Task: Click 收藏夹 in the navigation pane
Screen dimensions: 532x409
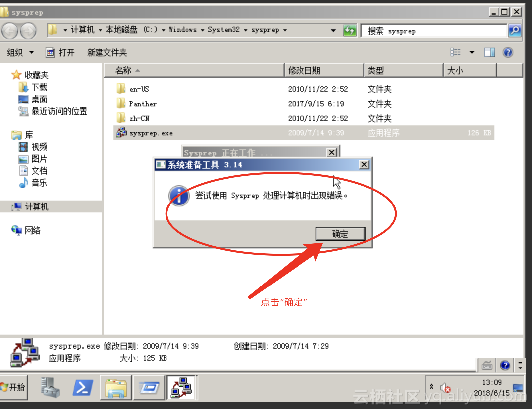Action: click(x=36, y=75)
